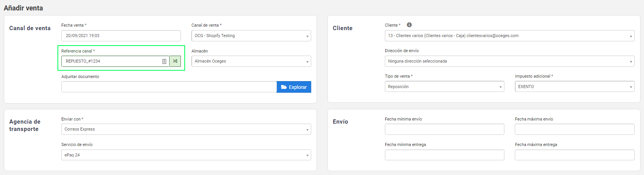Open the Enviar con Correos Express dropdown
Screen dimensions: 644x175
(x=186, y=129)
